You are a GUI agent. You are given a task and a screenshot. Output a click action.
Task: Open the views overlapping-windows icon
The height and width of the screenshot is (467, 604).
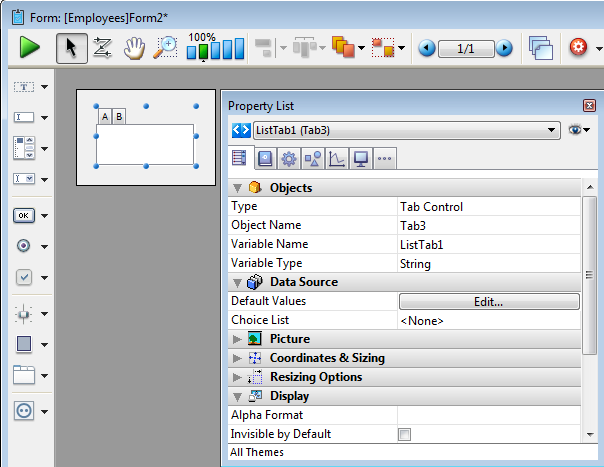pyautogui.click(x=541, y=47)
